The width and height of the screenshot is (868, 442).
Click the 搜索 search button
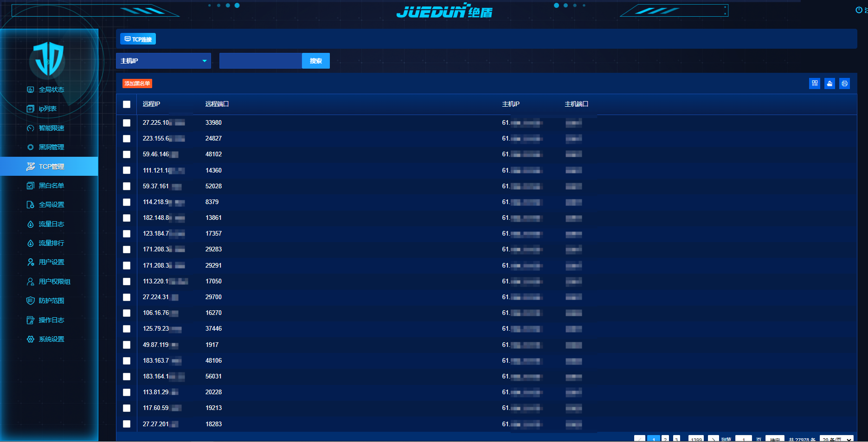315,61
